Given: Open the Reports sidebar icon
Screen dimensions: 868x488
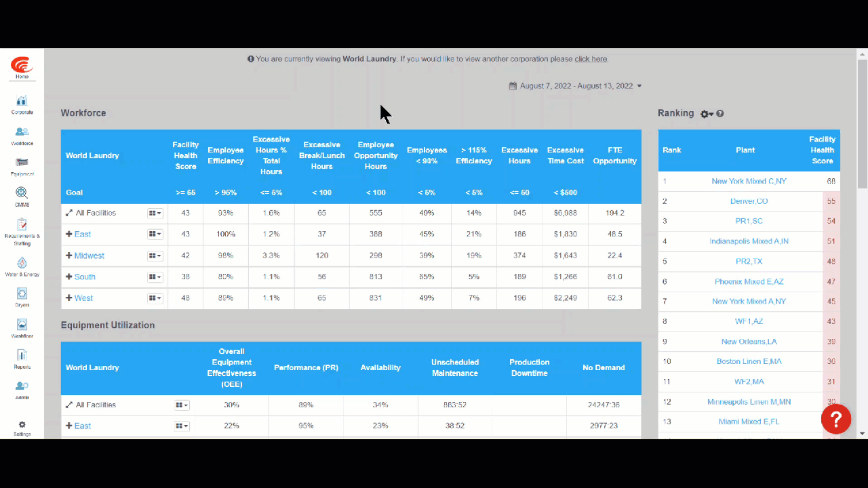Looking at the screenshot, I should pyautogui.click(x=22, y=355).
